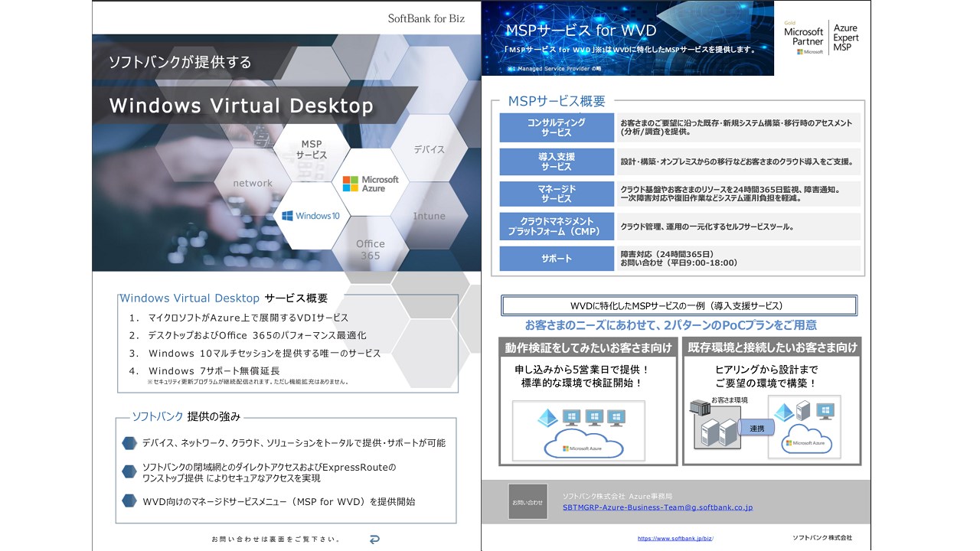Screen dimensions: 980x551
Task: Click the クラウドマネジメントプラットフォーム(CMP) box
Action: 556,227
